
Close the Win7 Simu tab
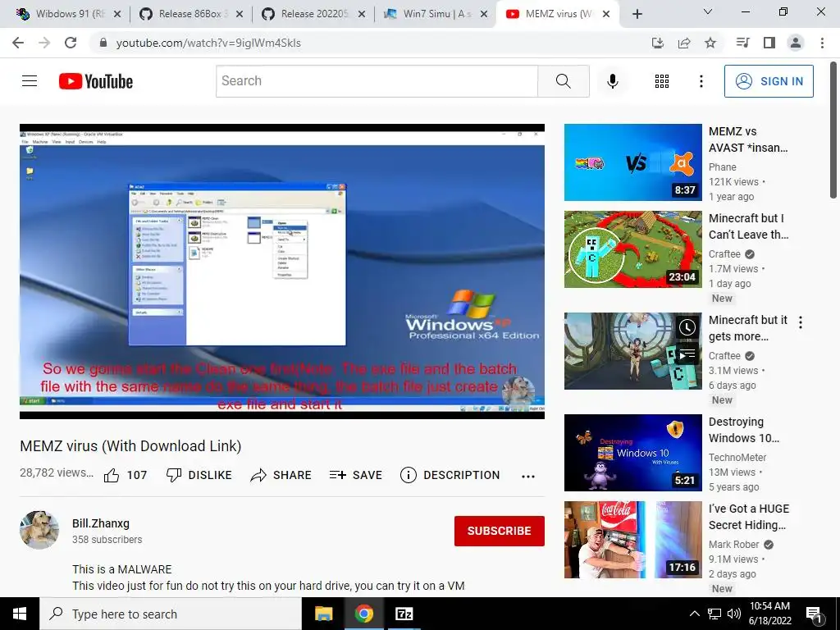coord(484,14)
